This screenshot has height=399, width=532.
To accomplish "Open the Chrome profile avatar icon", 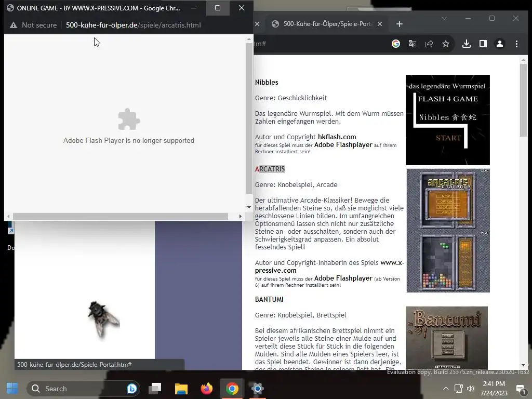I will click(x=500, y=44).
